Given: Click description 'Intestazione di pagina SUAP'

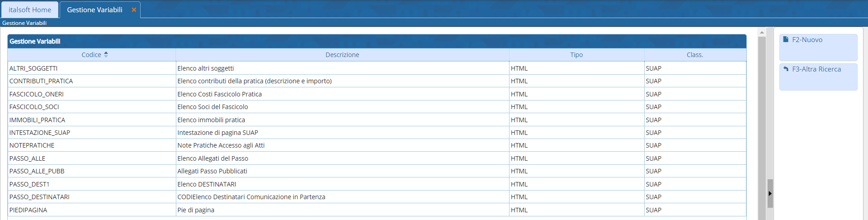Looking at the screenshot, I should coord(218,133).
